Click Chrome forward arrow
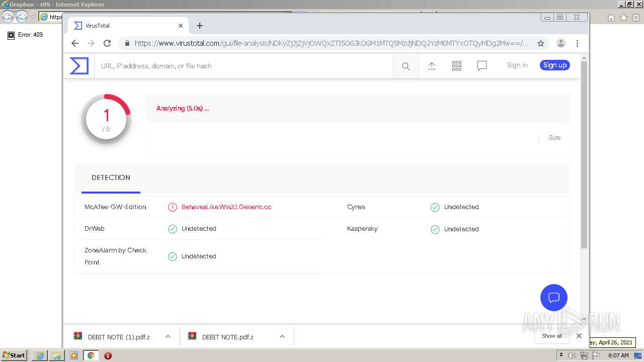This screenshot has height=362, width=644. (91, 43)
